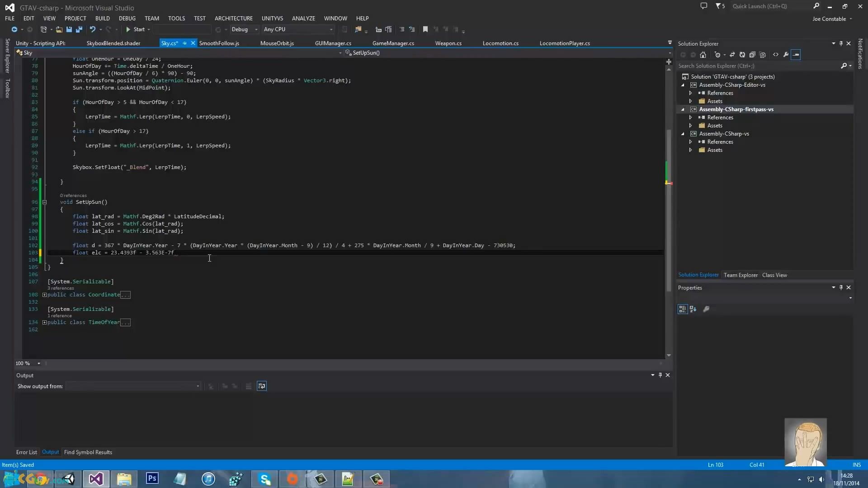Click the Property Pages wrench icon in Properties
868x488 pixels.
706,309
